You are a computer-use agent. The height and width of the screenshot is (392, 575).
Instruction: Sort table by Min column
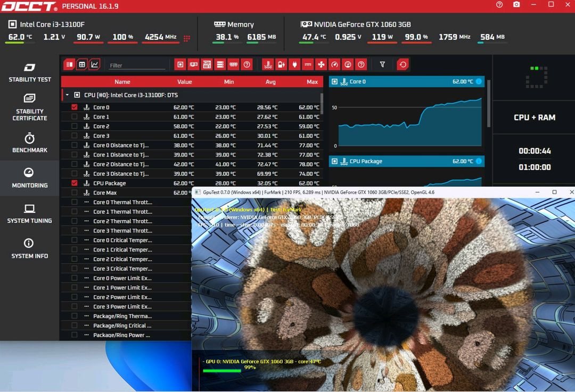[x=229, y=82]
